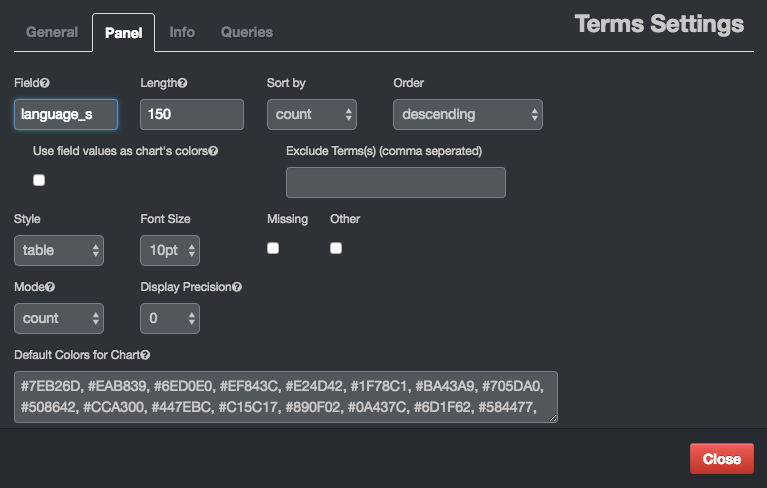The height and width of the screenshot is (488, 767).
Task: Click the red Close button
Action: tap(721, 459)
